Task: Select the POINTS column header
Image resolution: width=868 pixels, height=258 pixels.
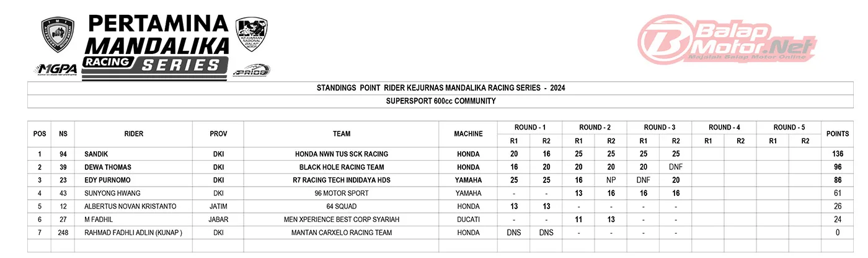Action: 838,134
